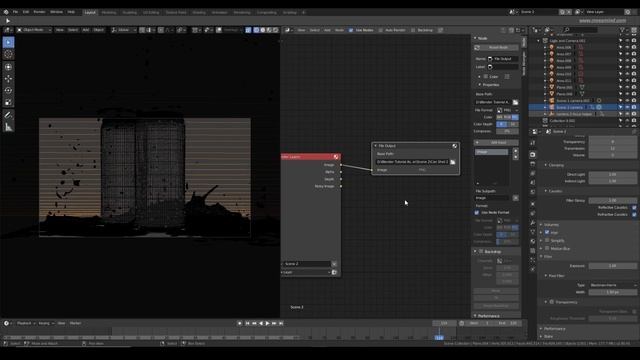Click the outliner filter funnel icon
Viewport: 640px width, 360px height.
[x=622, y=30]
